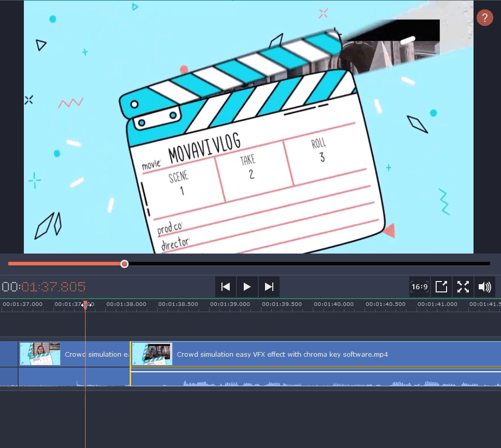Click the audio waveform of the selected clip
Viewport: 501px width, 448px height.
coord(316,377)
